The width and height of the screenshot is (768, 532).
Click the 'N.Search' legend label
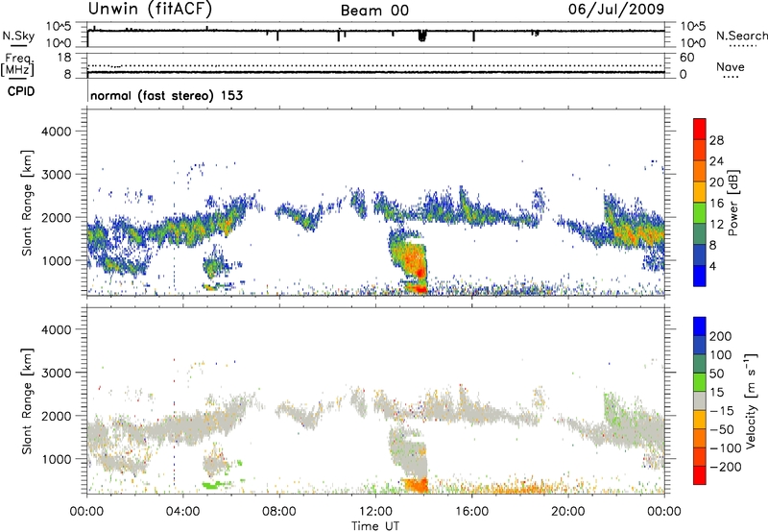(742, 36)
